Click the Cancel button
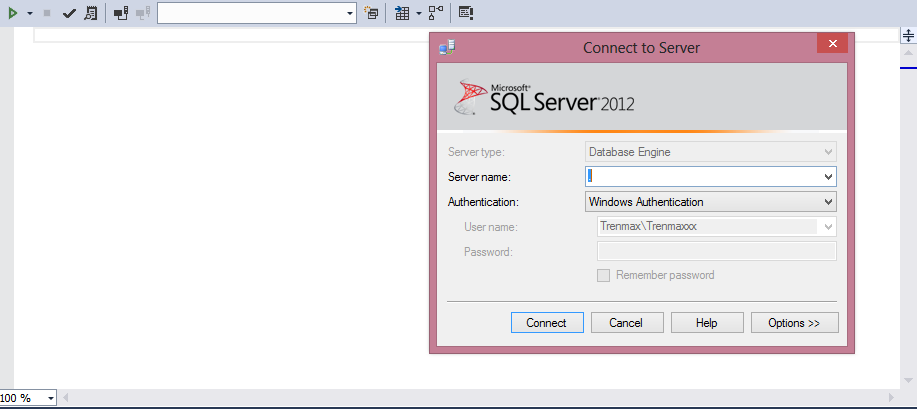This screenshot has height=409, width=917. point(627,322)
